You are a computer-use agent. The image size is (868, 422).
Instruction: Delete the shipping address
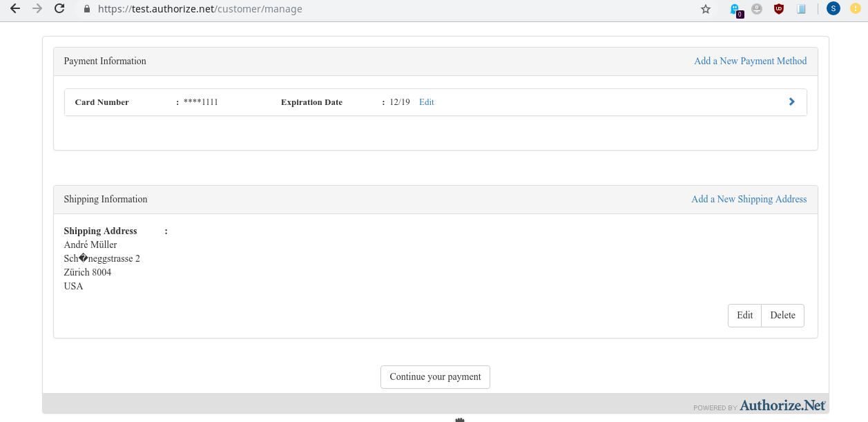(782, 315)
